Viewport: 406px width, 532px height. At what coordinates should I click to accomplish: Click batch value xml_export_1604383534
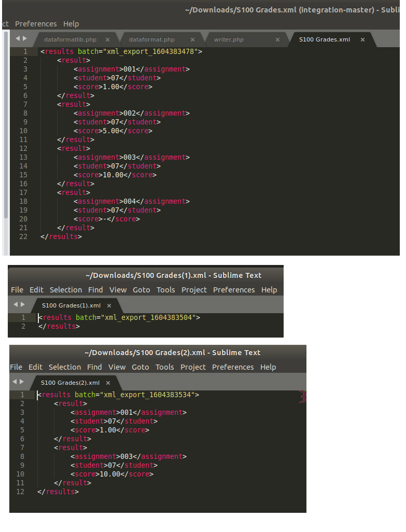(148, 395)
